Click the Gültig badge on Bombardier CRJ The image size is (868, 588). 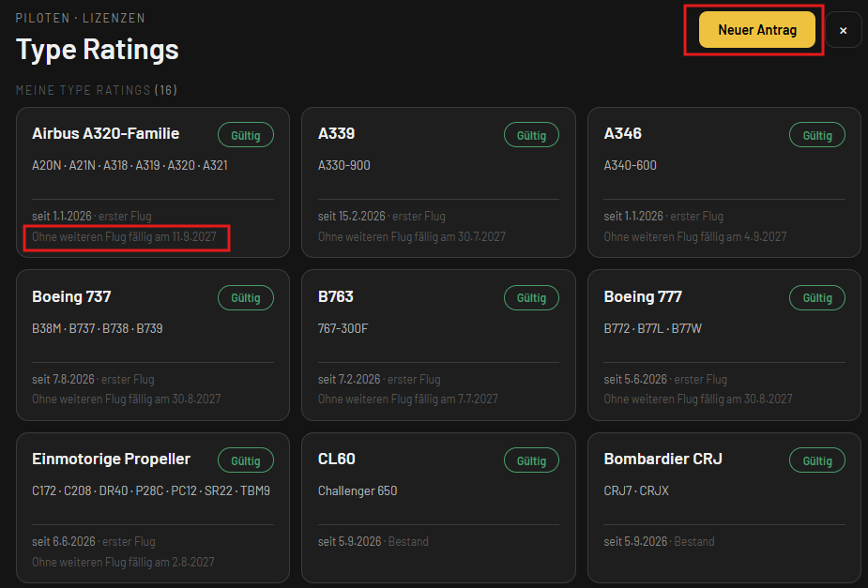(x=817, y=460)
